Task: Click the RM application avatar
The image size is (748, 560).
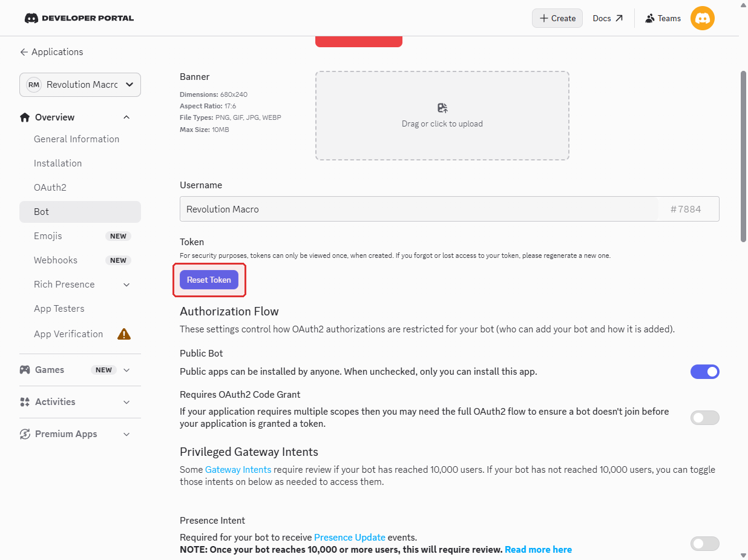Action: [x=34, y=85]
